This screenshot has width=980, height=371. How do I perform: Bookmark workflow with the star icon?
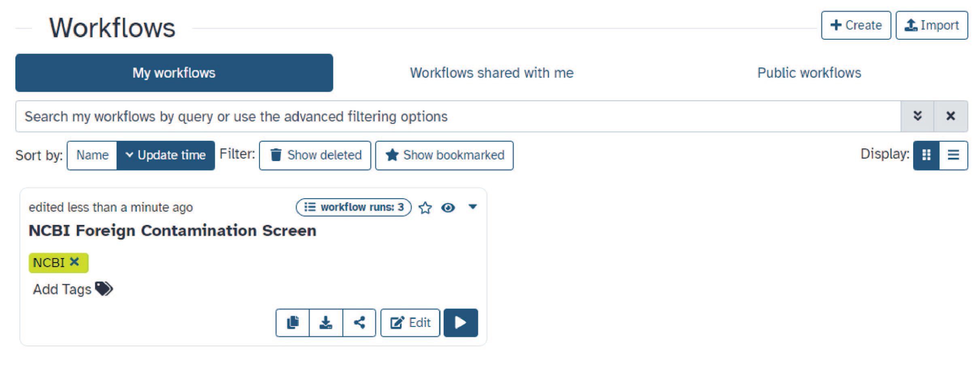coord(425,208)
